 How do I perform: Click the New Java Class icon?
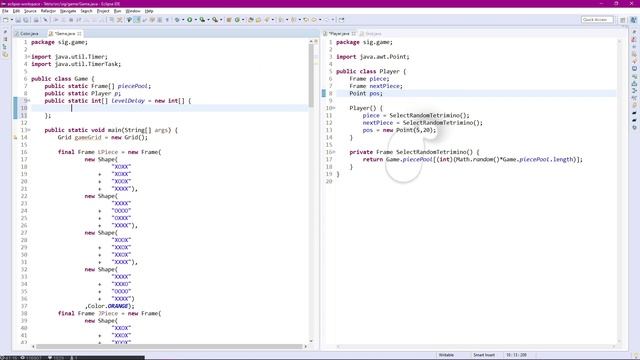[x=237, y=20]
